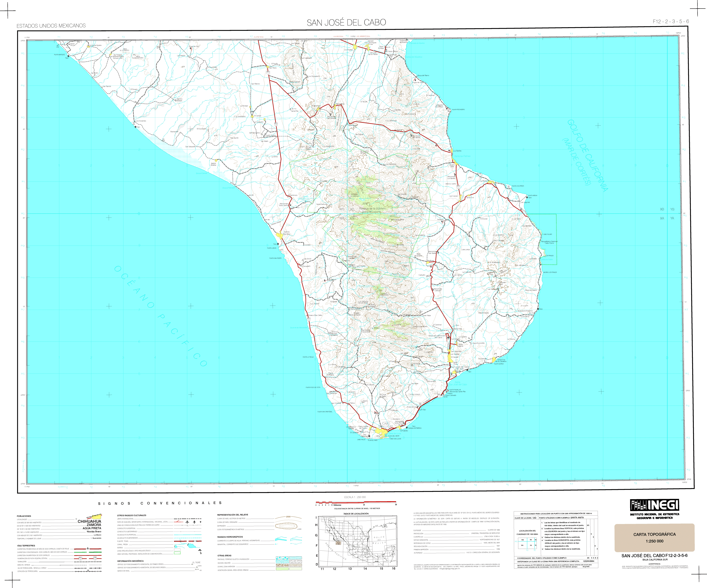
Task: Click the airport airplane symbol in the legend
Action: tap(187, 522)
